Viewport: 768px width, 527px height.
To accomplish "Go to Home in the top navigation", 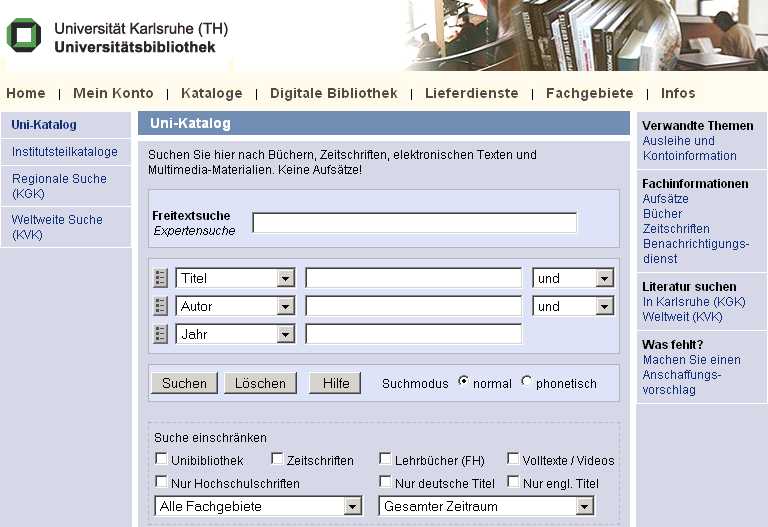I will point(26,93).
